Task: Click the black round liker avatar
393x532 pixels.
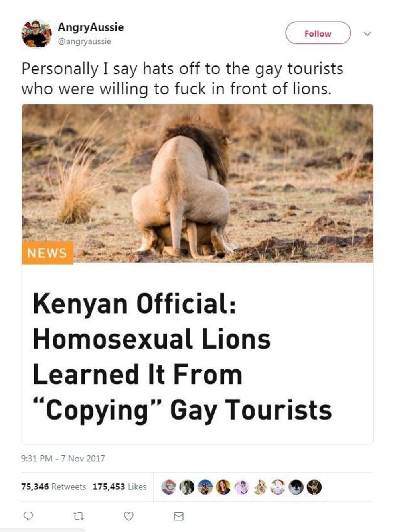Action: pos(296,487)
